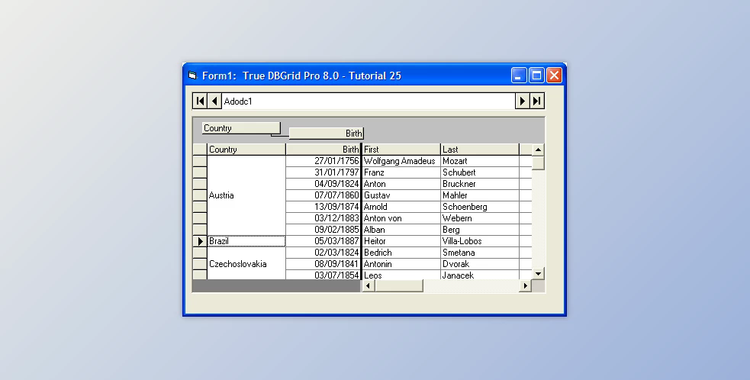Image resolution: width=750 pixels, height=380 pixels.
Task: Select the Birth column header
Action: (323, 149)
